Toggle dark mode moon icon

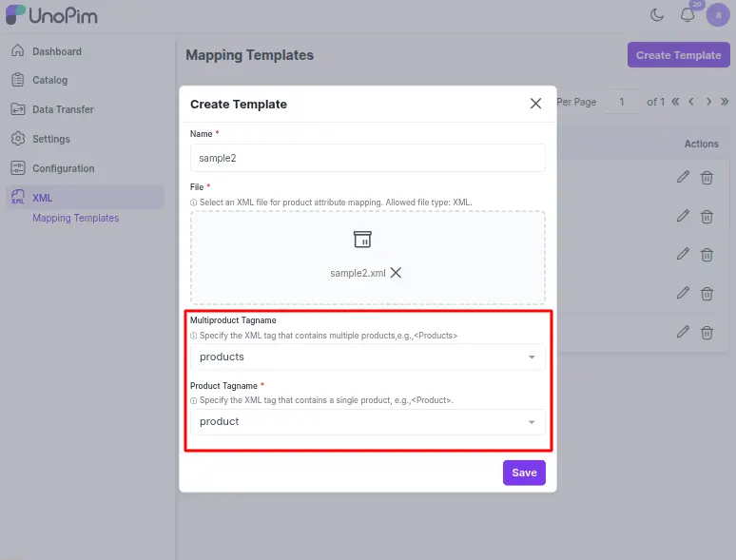pos(657,14)
